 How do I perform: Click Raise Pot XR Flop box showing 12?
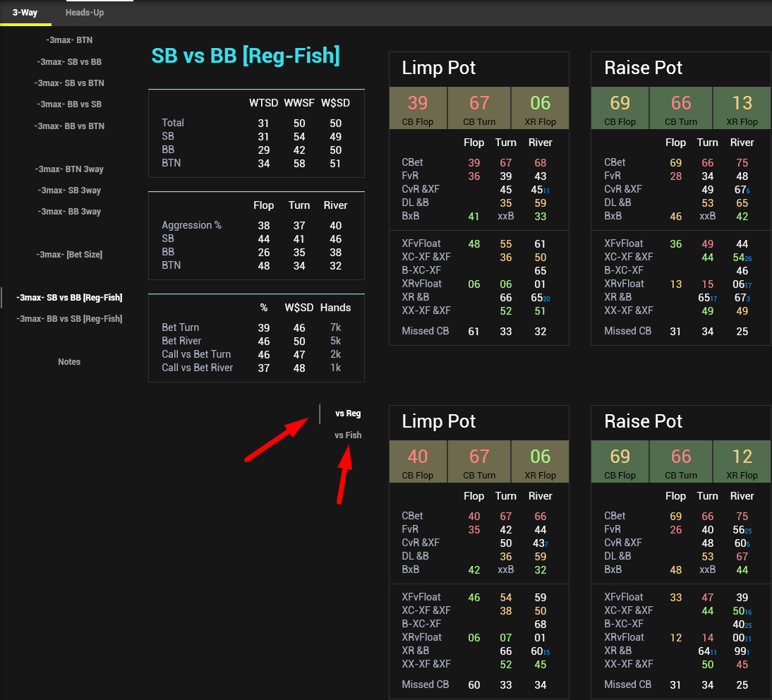pyautogui.click(x=742, y=461)
